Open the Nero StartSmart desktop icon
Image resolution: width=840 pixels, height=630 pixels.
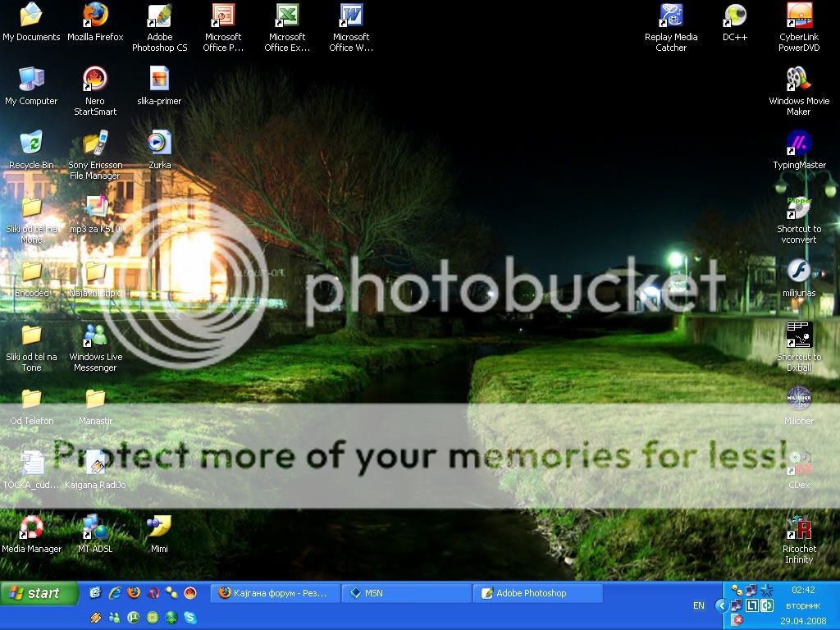point(95,80)
